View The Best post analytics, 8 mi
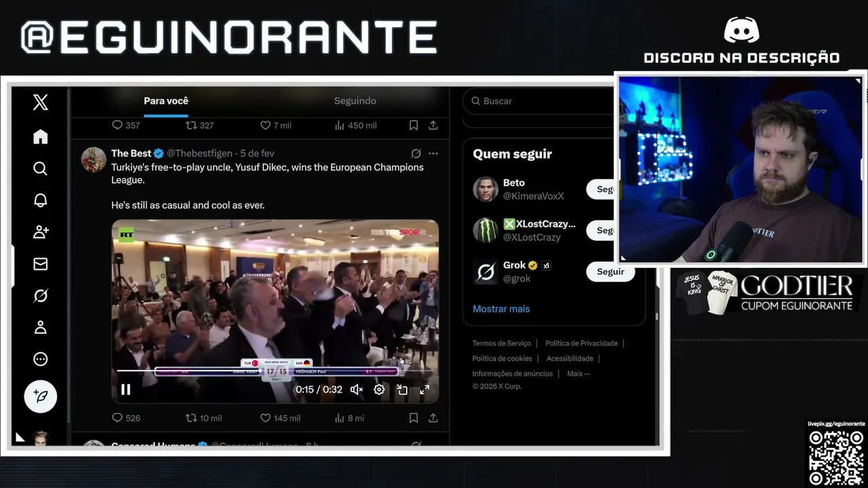The image size is (868, 488). pyautogui.click(x=349, y=418)
